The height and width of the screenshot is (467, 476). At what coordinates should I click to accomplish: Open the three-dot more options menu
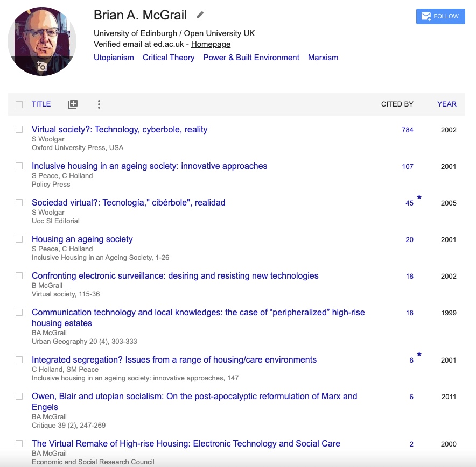tap(99, 104)
